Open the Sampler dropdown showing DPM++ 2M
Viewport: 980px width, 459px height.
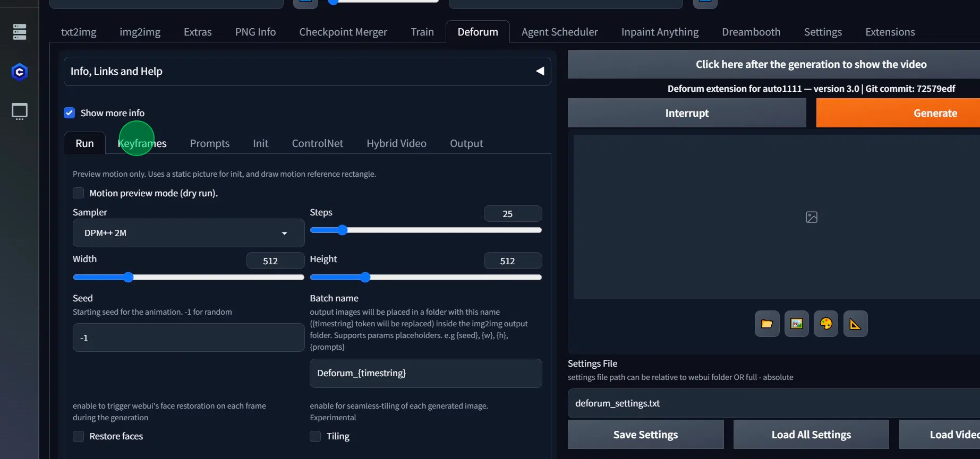point(189,233)
